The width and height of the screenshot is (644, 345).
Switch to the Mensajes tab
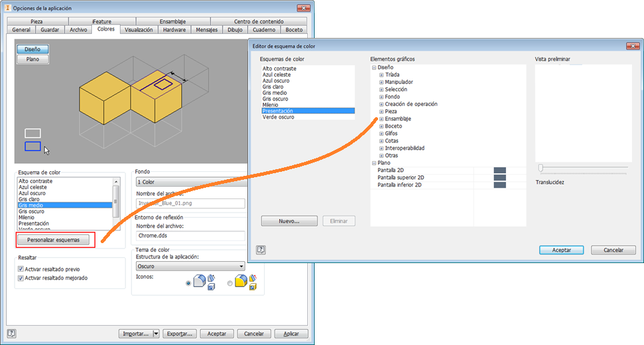coord(207,30)
